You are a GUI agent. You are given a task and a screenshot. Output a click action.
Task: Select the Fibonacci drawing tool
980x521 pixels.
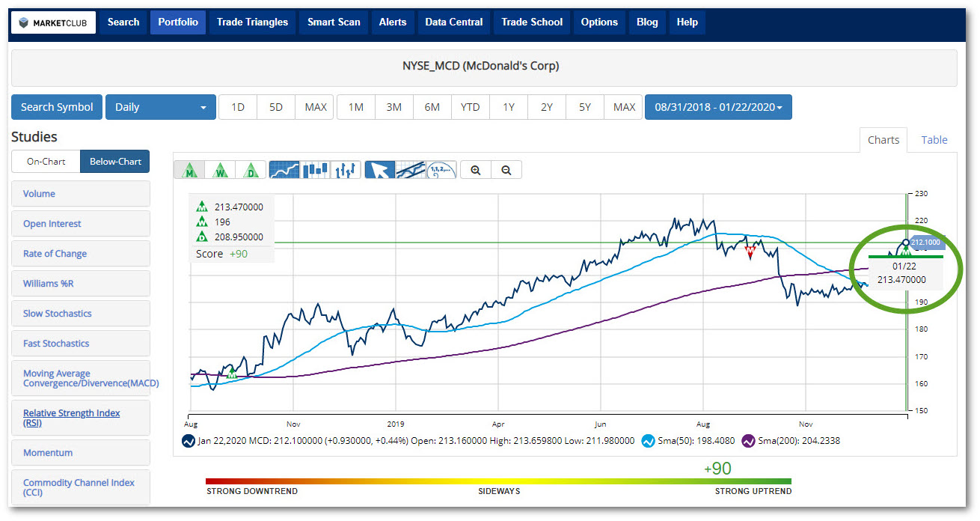(x=441, y=170)
